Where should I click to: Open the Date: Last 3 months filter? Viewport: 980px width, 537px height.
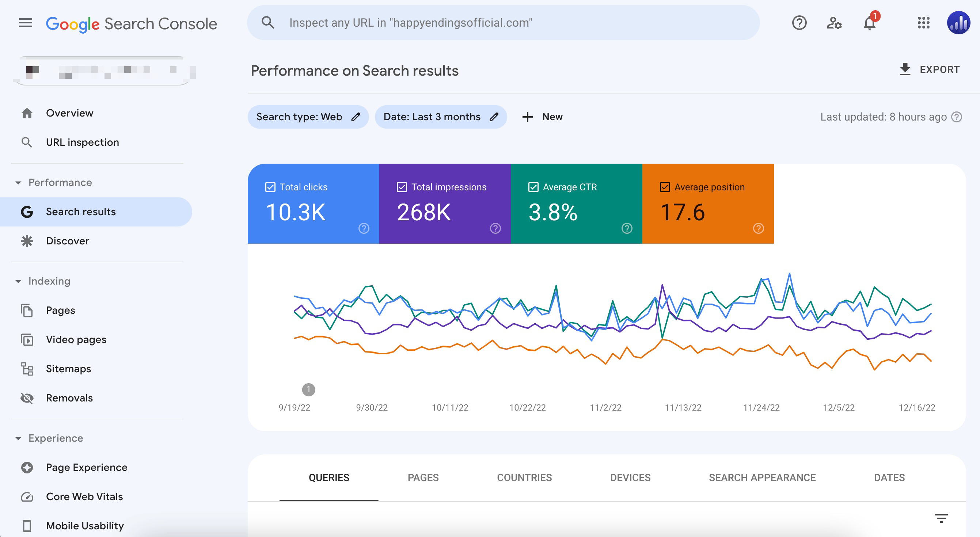pyautogui.click(x=441, y=117)
